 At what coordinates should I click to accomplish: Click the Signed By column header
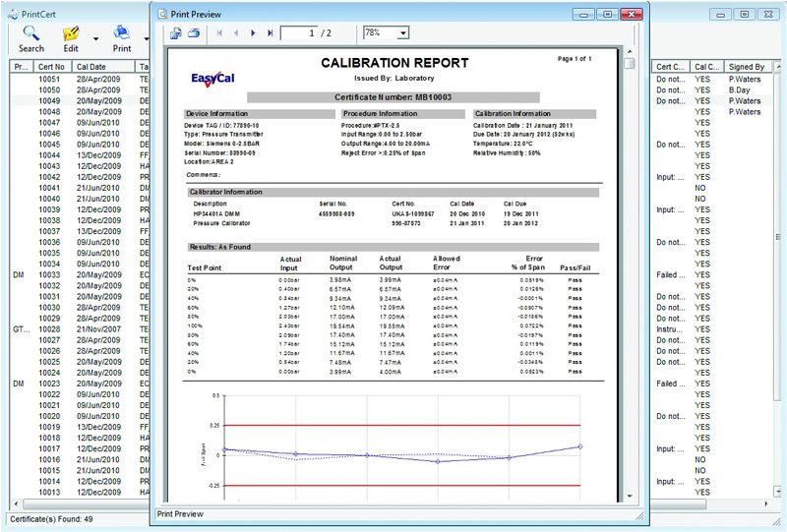pyautogui.click(x=747, y=67)
